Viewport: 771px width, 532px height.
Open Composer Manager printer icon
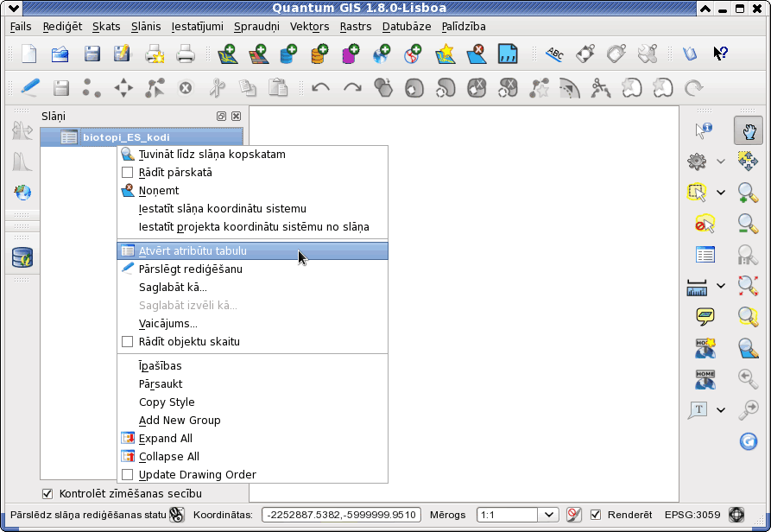click(186, 54)
